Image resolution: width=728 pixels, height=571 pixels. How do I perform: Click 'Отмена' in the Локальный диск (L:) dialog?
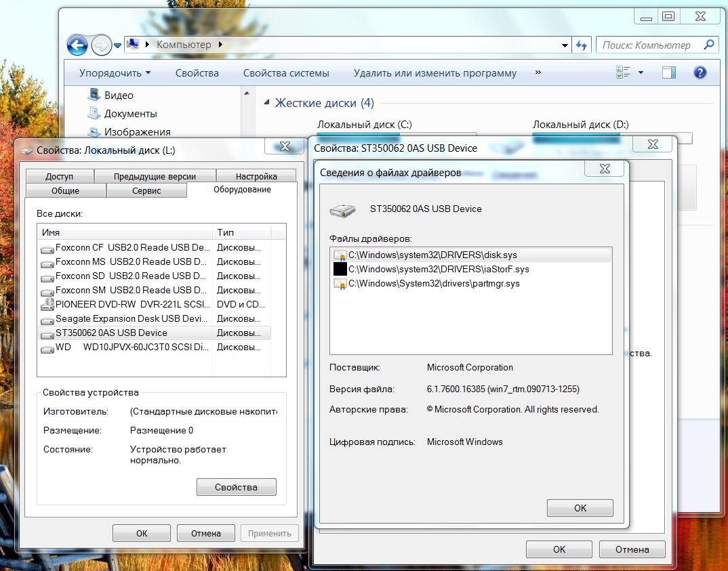tap(205, 533)
